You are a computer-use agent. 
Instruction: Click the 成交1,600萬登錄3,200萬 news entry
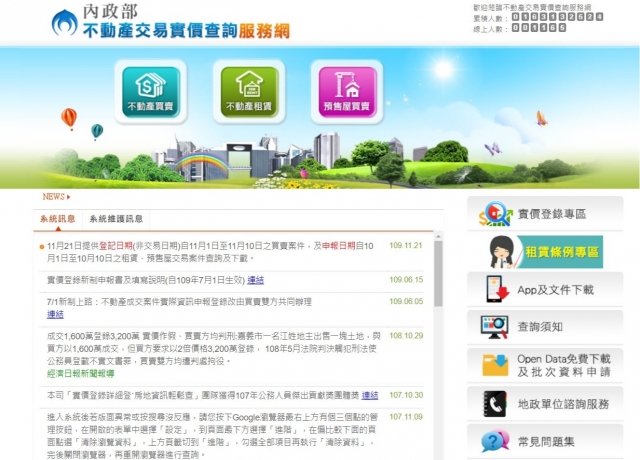(213, 349)
